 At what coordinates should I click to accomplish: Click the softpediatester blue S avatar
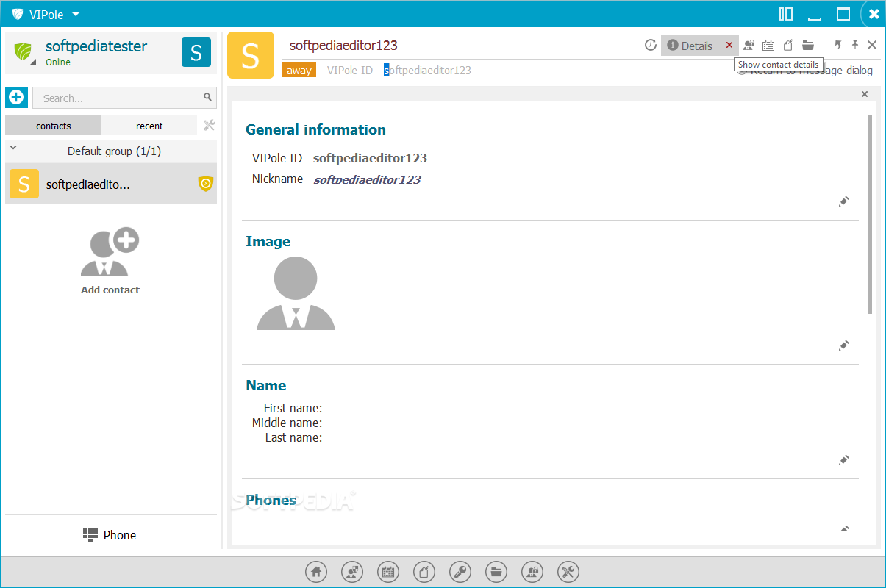(196, 52)
